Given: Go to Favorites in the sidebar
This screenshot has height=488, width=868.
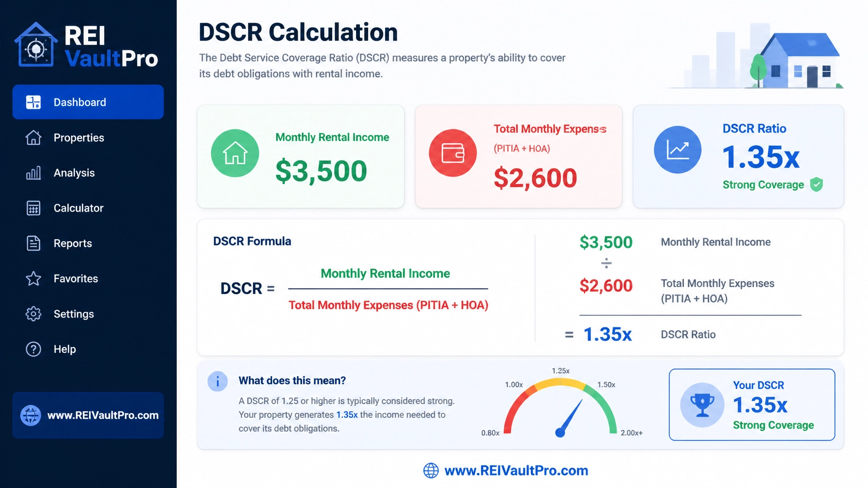Looking at the screenshot, I should 88,278.
